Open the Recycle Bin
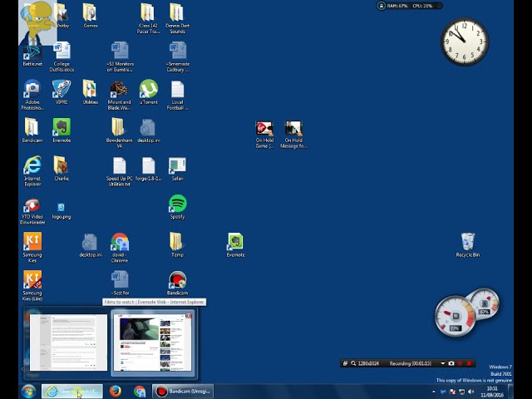This screenshot has width=532, height=399. coord(467,245)
